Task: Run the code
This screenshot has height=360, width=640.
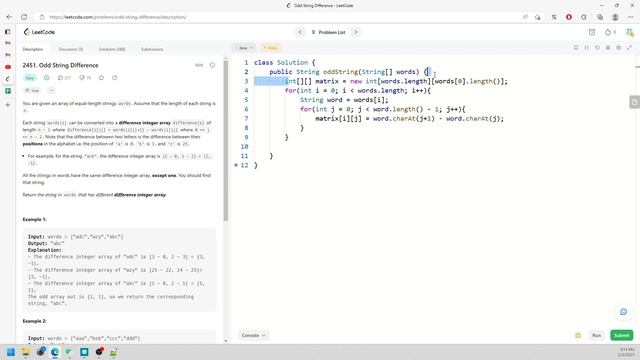Action: [x=597, y=335]
